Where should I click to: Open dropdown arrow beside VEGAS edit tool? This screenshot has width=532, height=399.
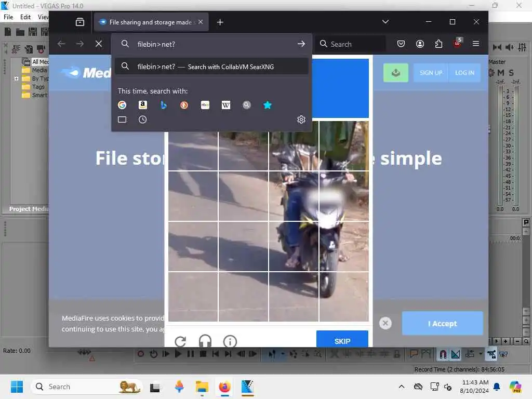click(x=283, y=354)
